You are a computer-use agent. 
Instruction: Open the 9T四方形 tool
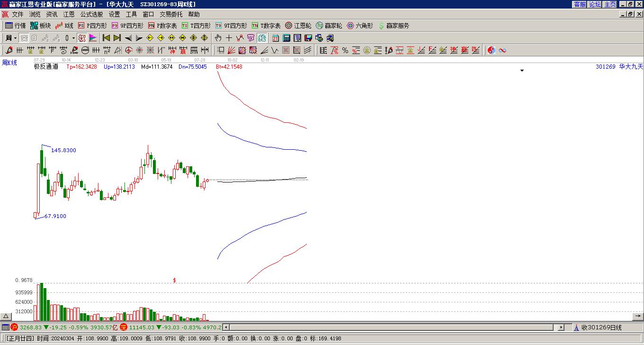[x=231, y=26]
